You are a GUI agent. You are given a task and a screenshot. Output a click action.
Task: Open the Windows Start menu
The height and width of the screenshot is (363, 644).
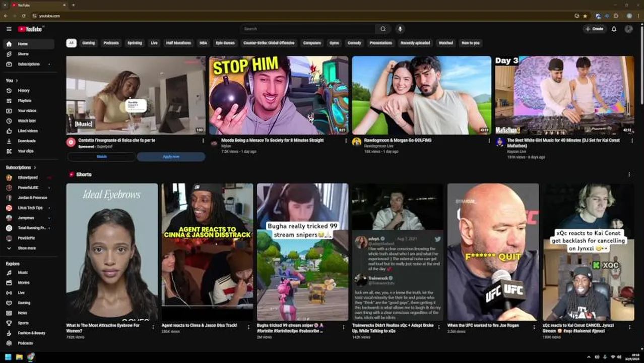(x=8, y=357)
